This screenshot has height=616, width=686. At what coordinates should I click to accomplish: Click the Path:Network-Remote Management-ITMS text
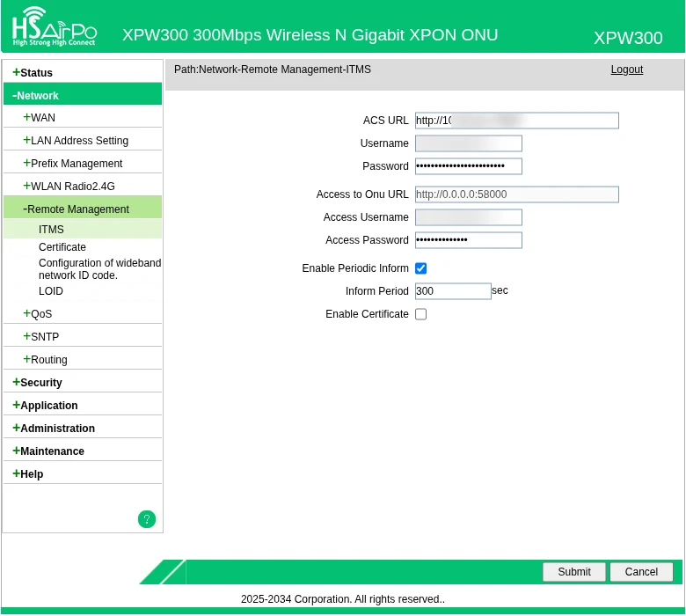click(x=272, y=70)
